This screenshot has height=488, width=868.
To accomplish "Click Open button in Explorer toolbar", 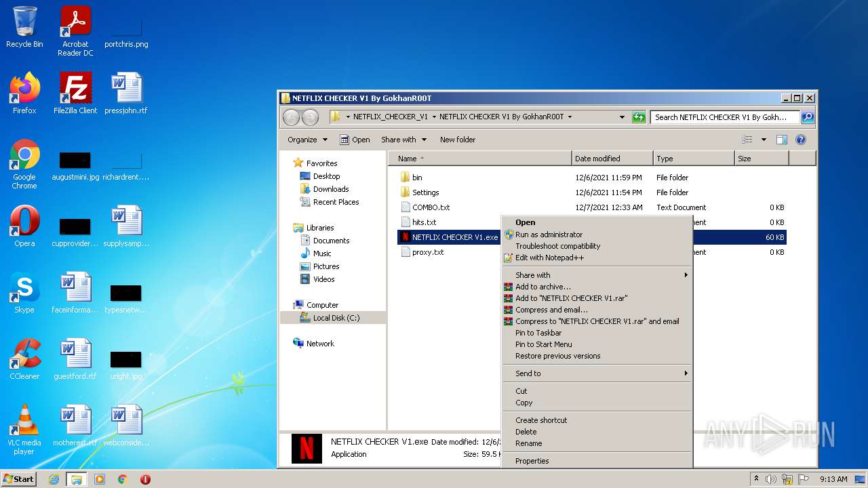I will pyautogui.click(x=355, y=140).
